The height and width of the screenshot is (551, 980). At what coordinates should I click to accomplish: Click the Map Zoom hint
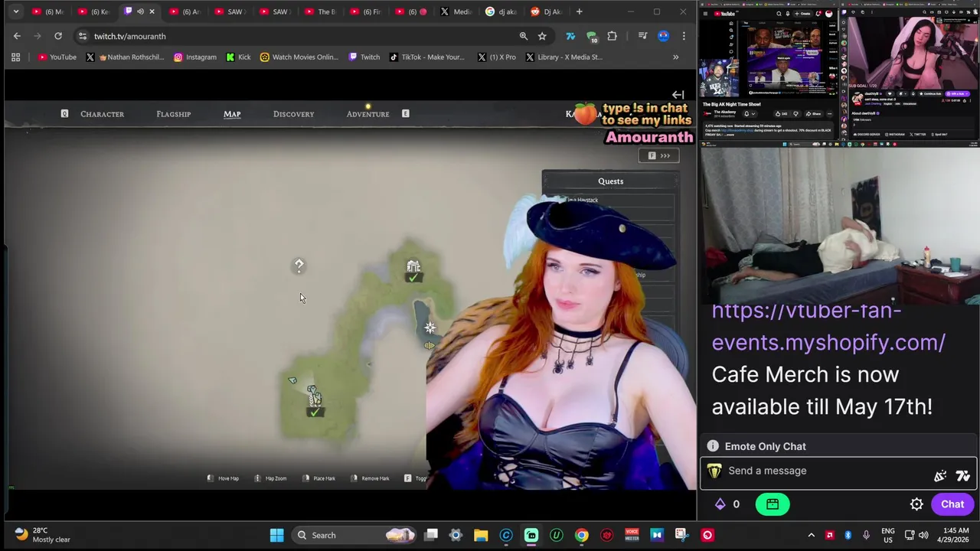pos(271,478)
